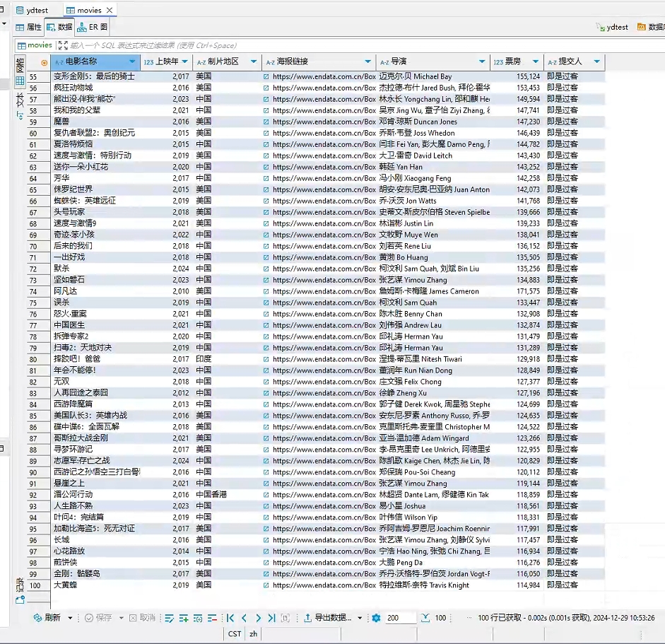The width and height of the screenshot is (665, 644).
Task: Open 上映年 column filter dropdown
Action: [185, 62]
